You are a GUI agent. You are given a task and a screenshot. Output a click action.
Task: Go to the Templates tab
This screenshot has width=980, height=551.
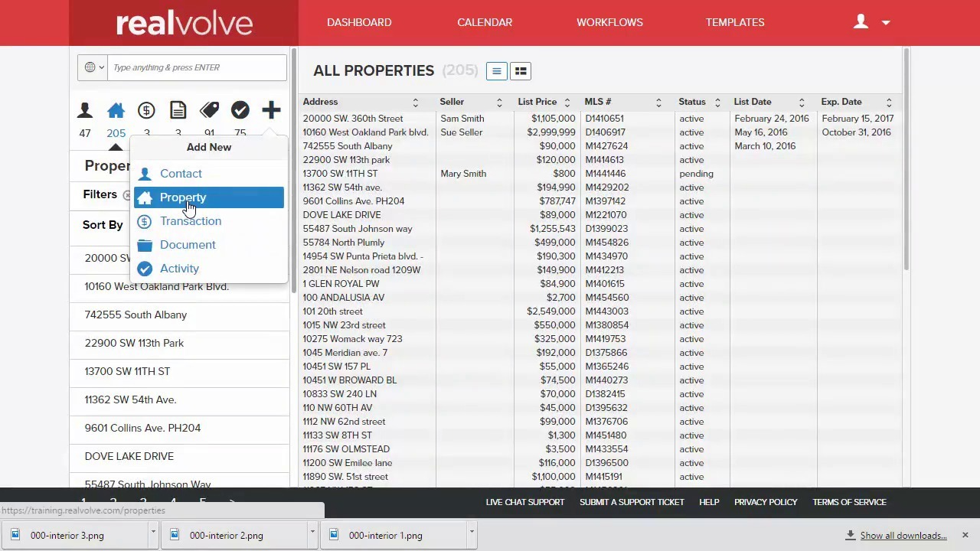[735, 22]
